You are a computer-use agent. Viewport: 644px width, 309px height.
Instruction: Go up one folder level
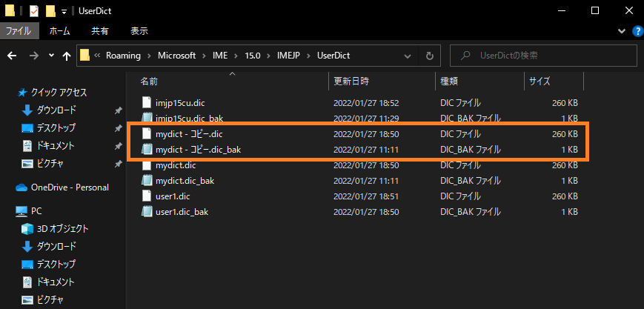click(67, 56)
